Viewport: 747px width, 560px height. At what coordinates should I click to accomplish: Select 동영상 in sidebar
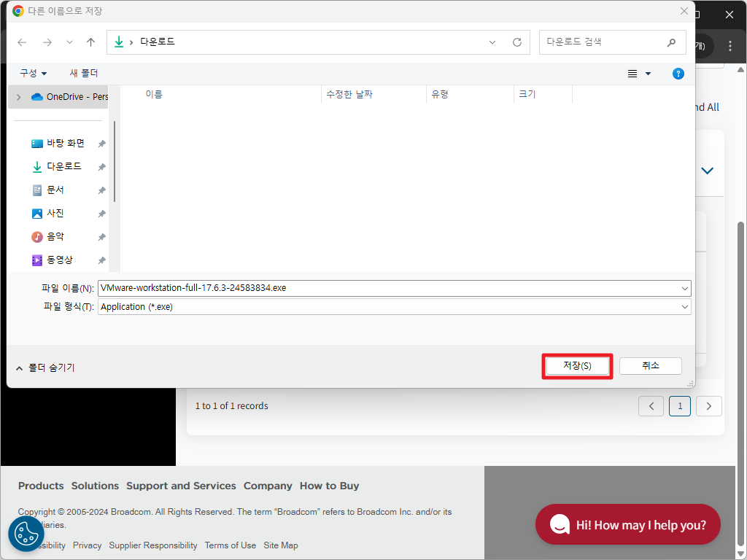53,260
